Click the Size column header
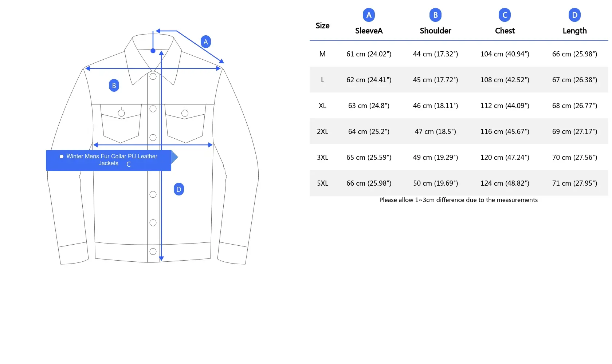Screen dimensions: 612x364 click(322, 26)
